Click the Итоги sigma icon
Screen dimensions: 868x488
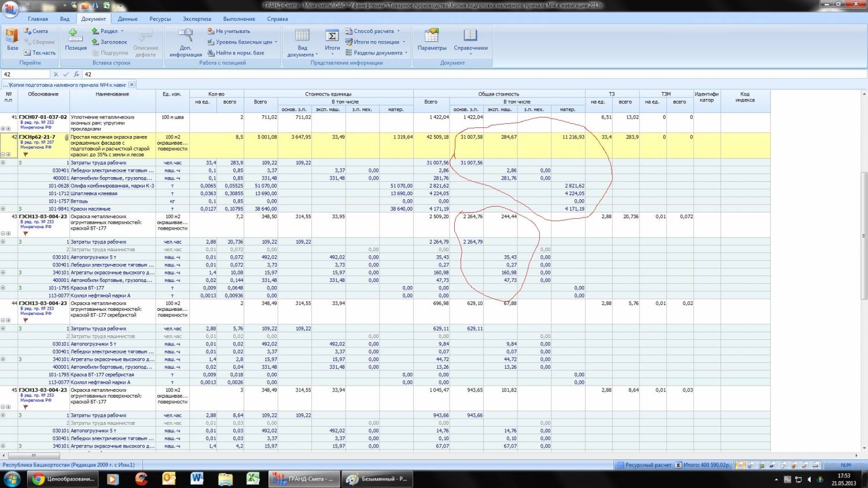tap(332, 36)
